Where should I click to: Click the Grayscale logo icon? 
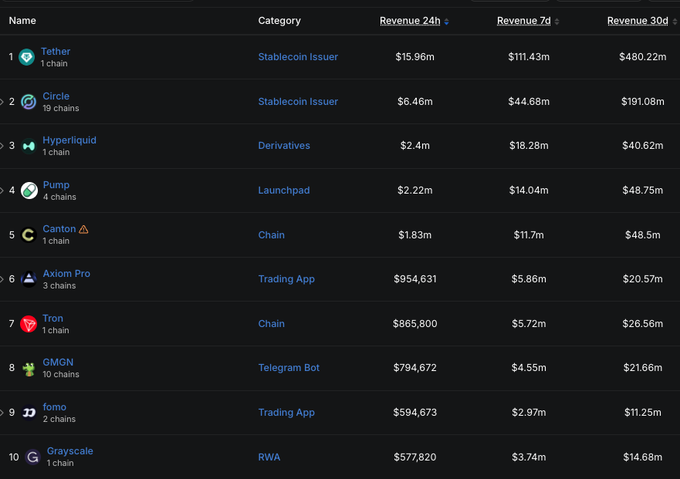pyautogui.click(x=33, y=457)
